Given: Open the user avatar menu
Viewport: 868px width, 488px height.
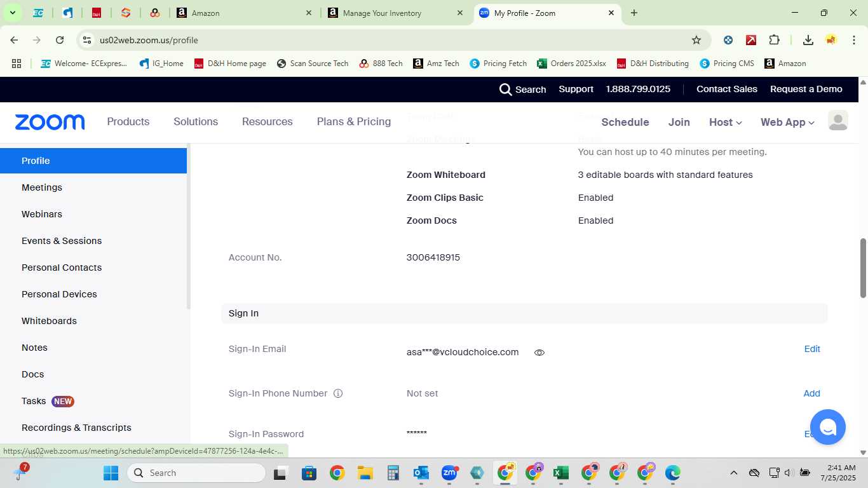Looking at the screenshot, I should [x=838, y=121].
